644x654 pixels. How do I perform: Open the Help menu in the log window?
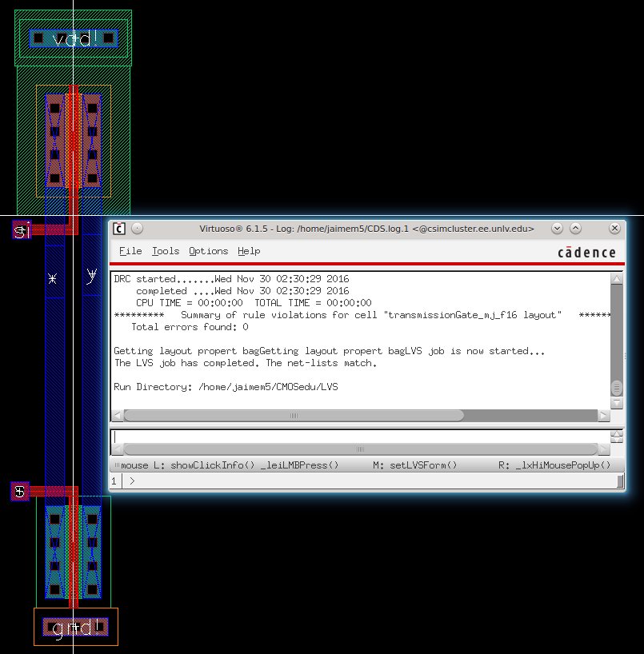(249, 251)
